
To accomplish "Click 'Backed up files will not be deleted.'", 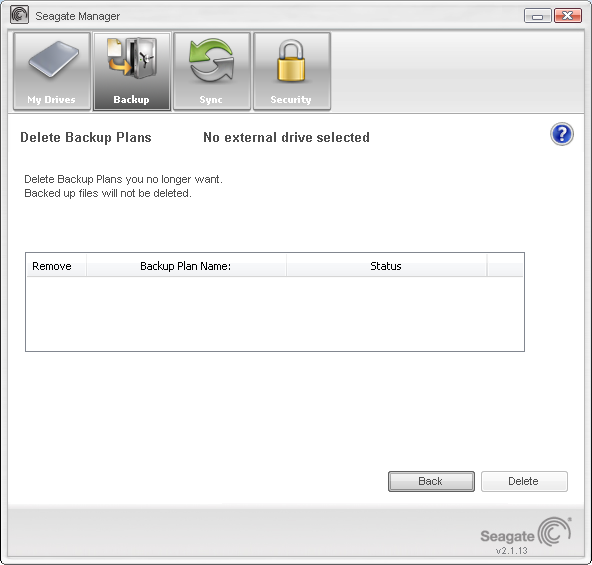I will click(108, 193).
